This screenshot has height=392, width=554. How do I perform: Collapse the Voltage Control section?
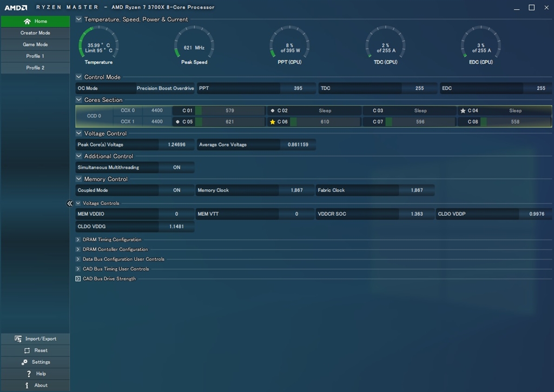(78, 133)
